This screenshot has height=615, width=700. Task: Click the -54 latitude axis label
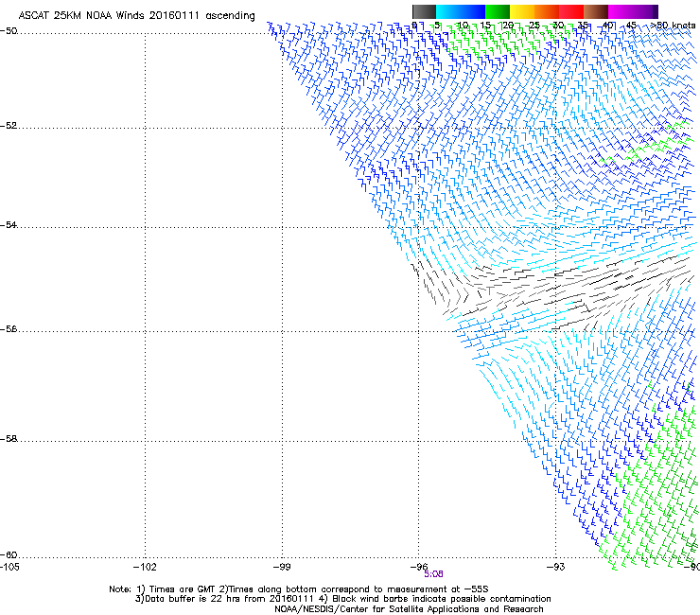[9, 224]
